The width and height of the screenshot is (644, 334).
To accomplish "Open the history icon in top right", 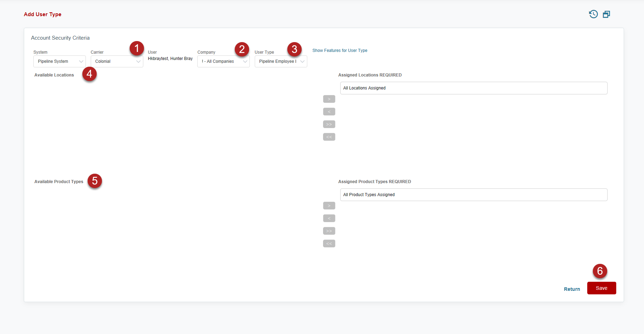I will click(x=593, y=14).
